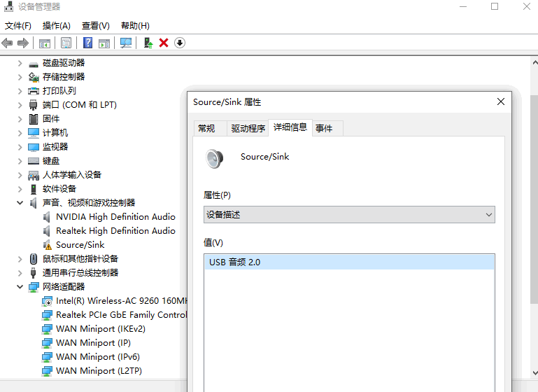Image resolution: width=538 pixels, height=392 pixels.
Task: Click the disable device down-arrow icon
Action: [179, 43]
